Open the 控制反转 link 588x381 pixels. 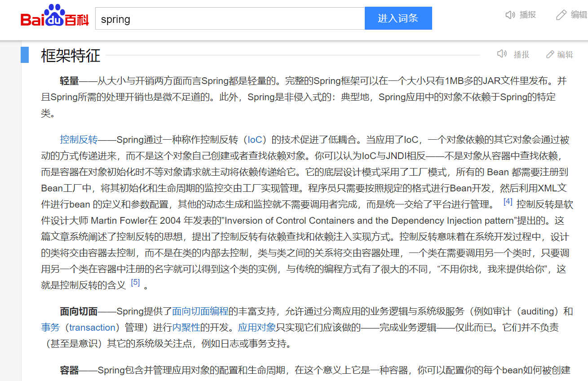(79, 140)
